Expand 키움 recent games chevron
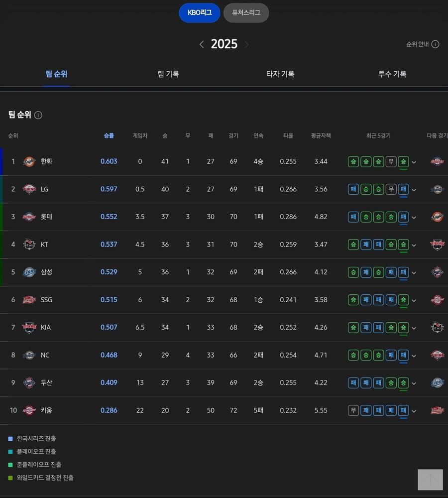 414,411
